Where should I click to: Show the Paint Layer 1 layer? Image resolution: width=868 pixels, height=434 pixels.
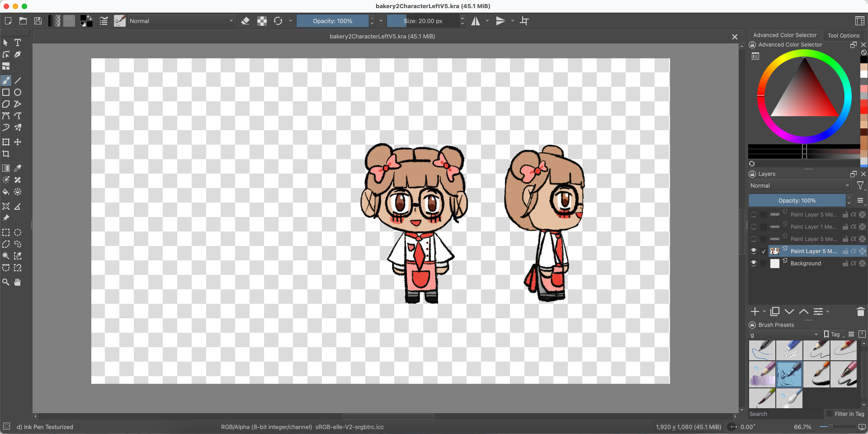[754, 226]
